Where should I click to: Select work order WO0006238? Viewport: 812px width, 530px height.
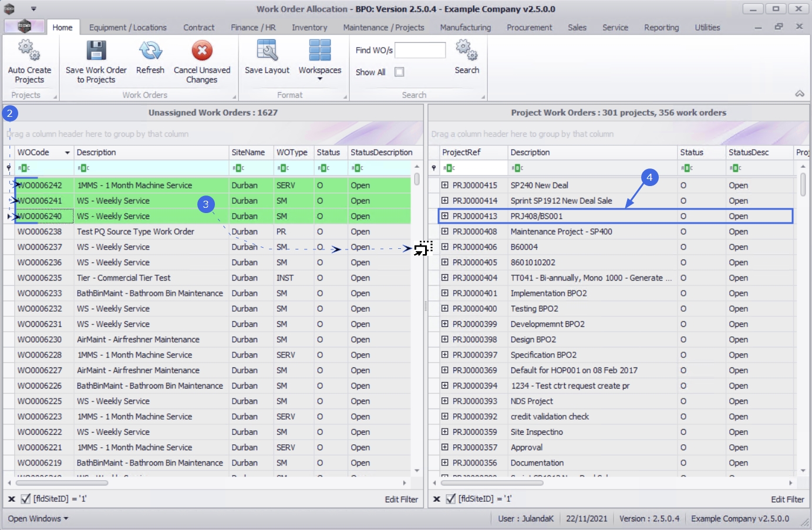pyautogui.click(x=39, y=232)
